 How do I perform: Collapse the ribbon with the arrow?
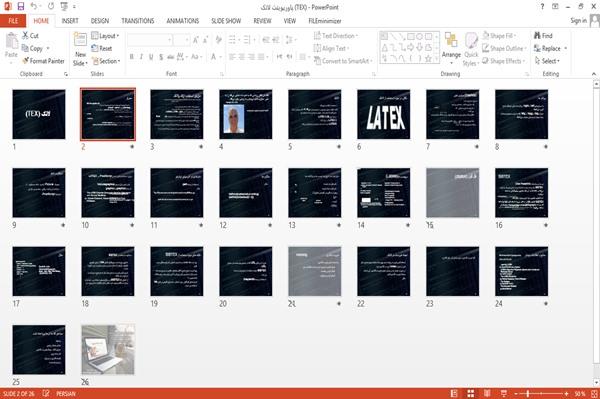tap(594, 74)
